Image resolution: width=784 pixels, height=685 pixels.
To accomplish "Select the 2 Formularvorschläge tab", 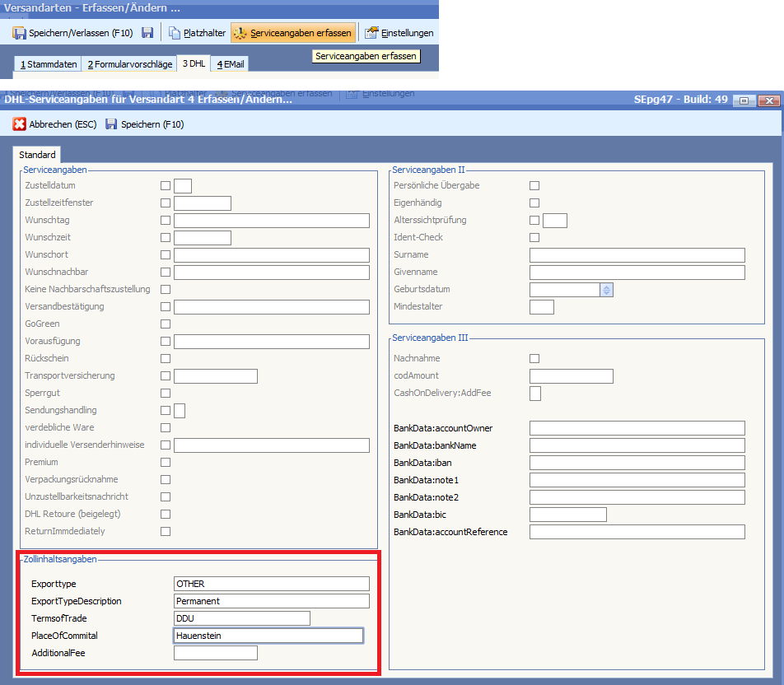I will tap(130, 64).
